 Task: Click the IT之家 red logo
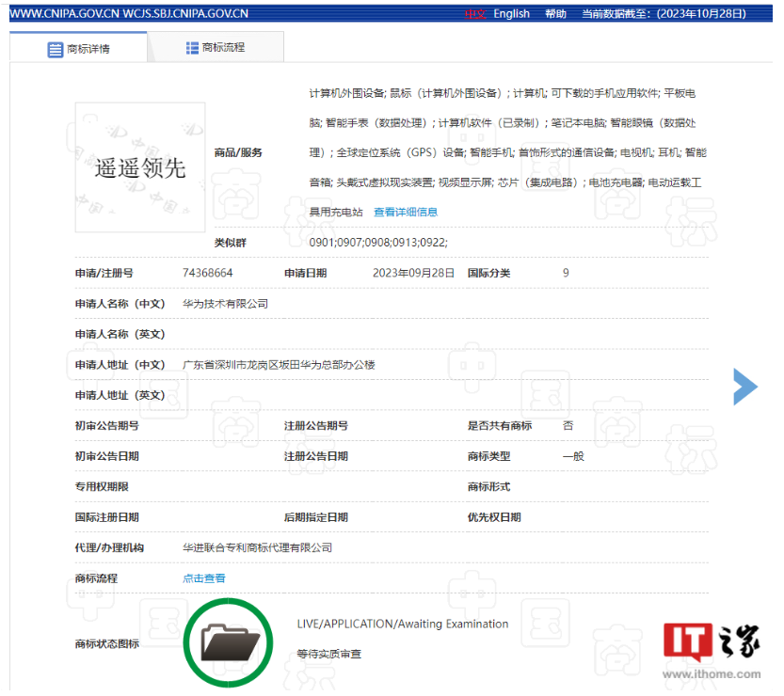pyautogui.click(x=684, y=641)
